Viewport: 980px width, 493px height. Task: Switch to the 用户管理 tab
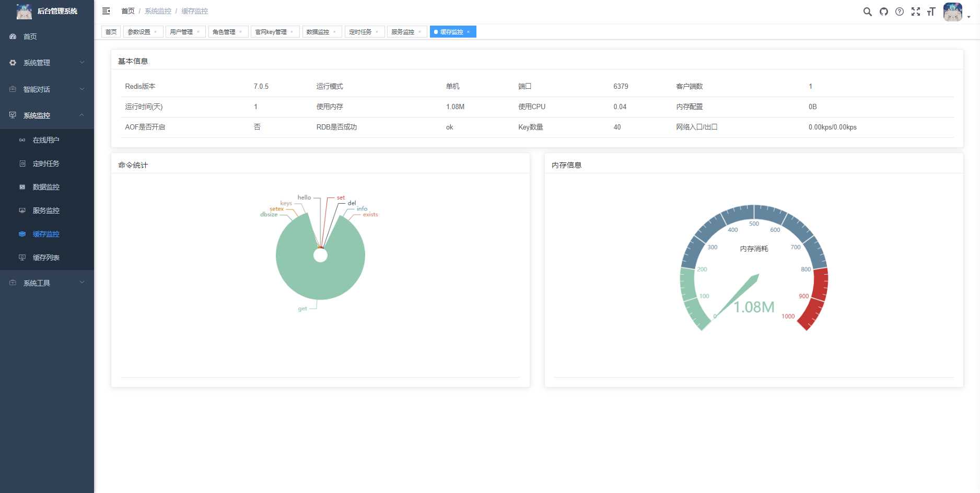tap(182, 32)
